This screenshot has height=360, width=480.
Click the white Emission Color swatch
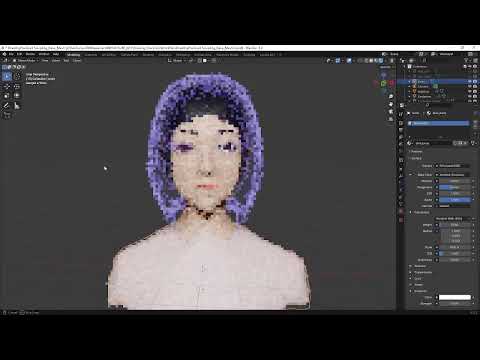point(455,297)
